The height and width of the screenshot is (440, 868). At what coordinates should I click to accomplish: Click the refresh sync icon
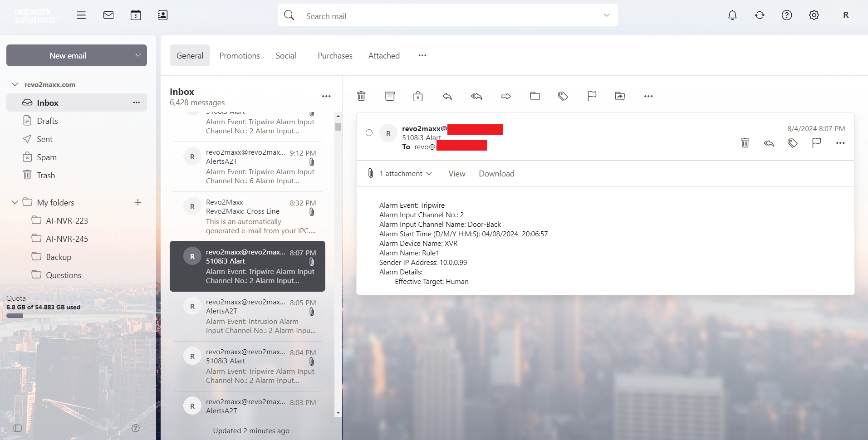pos(760,15)
